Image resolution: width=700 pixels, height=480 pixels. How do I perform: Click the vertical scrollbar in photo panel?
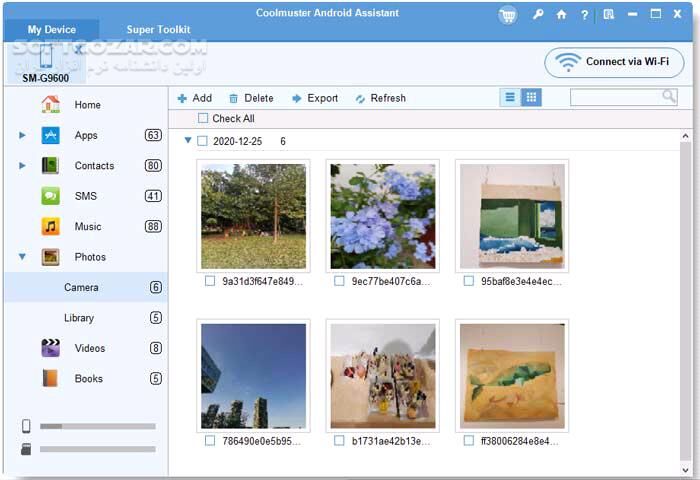point(685,300)
